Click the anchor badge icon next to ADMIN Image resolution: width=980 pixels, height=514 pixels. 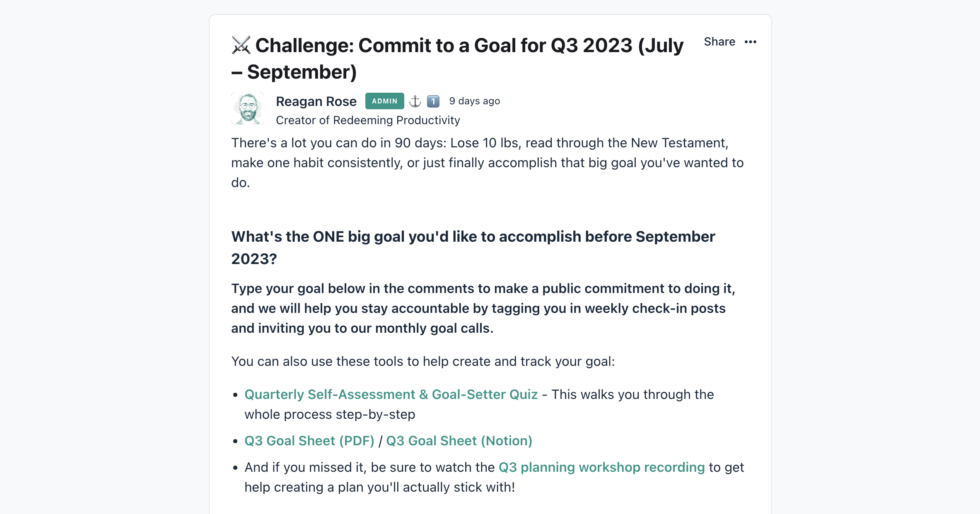tap(415, 101)
